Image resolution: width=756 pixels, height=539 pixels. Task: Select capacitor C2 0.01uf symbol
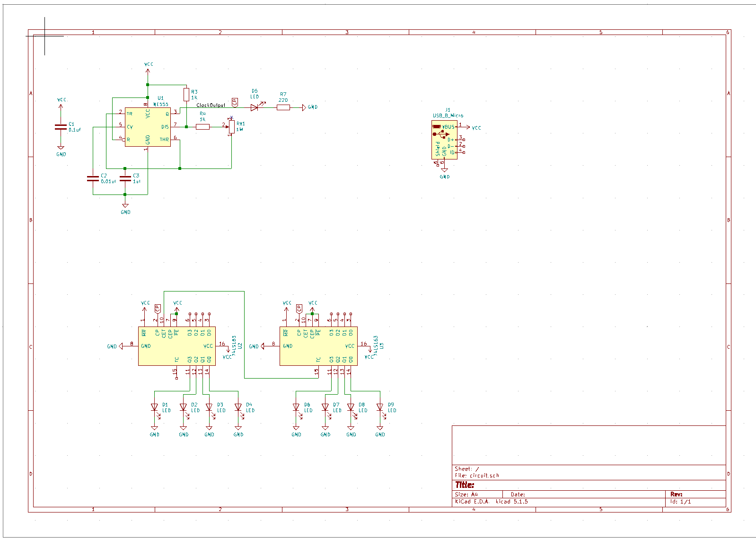(x=93, y=178)
